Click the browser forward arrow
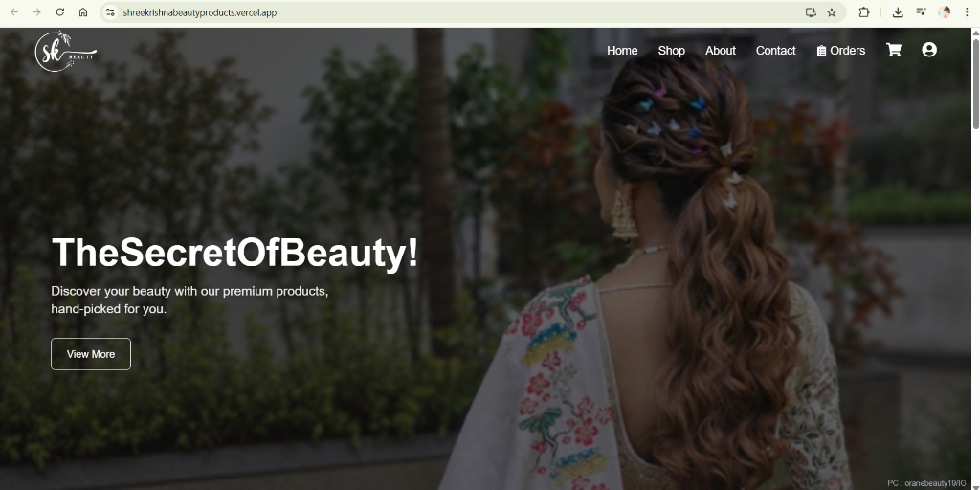The height and width of the screenshot is (490, 980). coord(37,12)
